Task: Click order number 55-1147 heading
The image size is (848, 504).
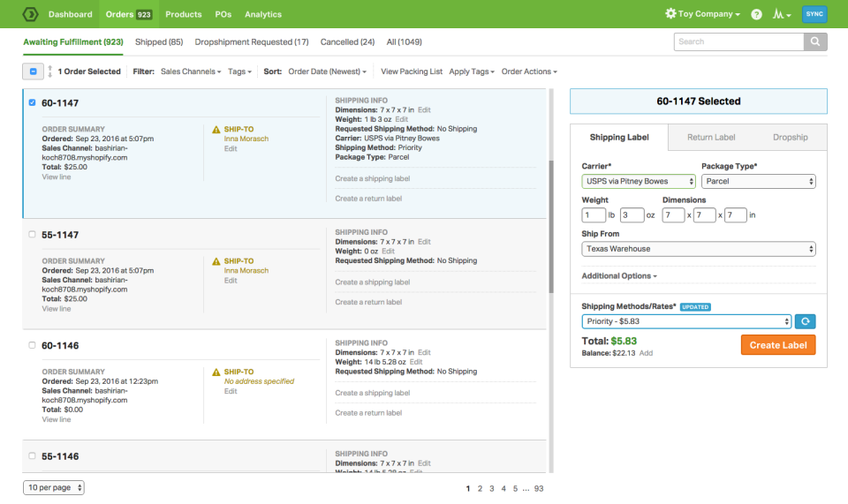Action: click(x=60, y=235)
